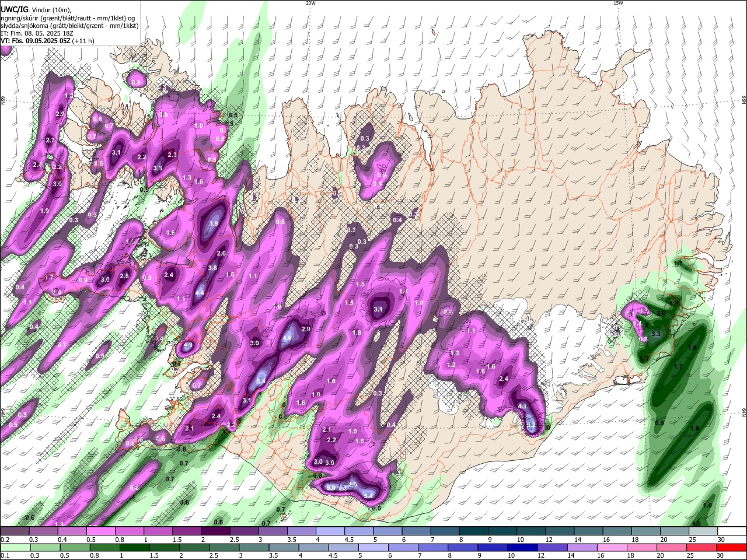
Task: Click the 0.4 label in the snow legend
Action: (64, 540)
